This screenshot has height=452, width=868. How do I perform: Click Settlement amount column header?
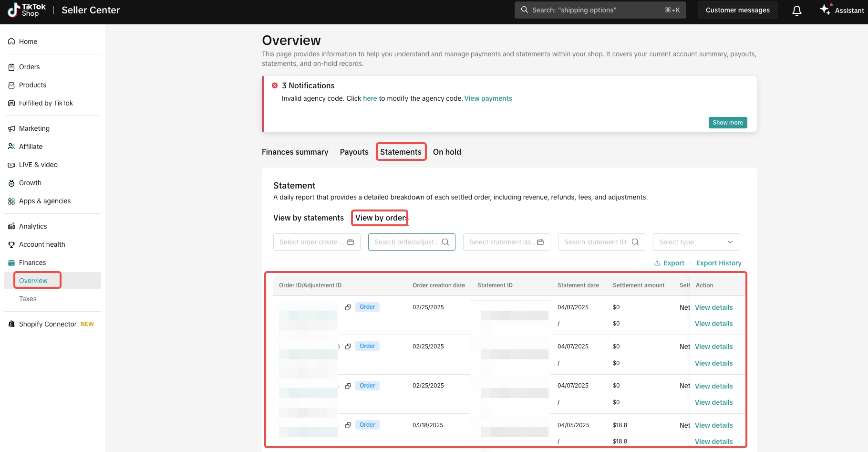[x=639, y=285]
